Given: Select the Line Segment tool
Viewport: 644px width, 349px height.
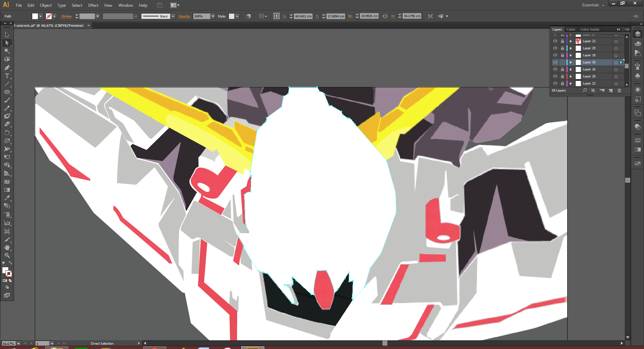Looking at the screenshot, I should pos(7,84).
